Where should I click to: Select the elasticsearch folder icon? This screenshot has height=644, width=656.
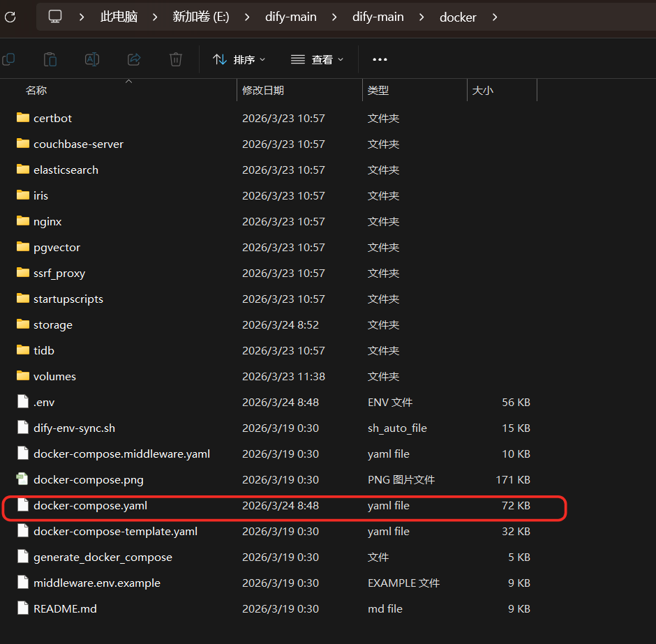[23, 169]
